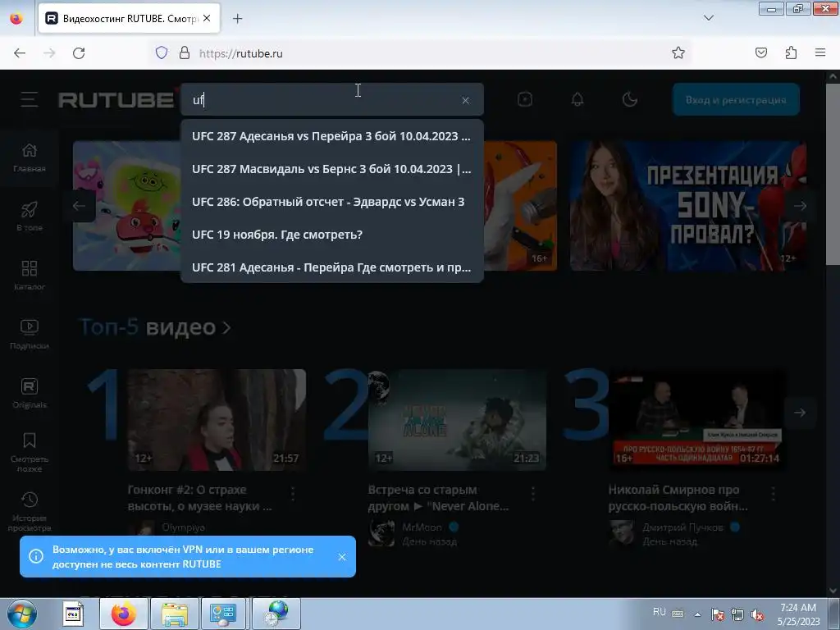Select the Видеохостинг RUTUBE tab

pos(129,18)
